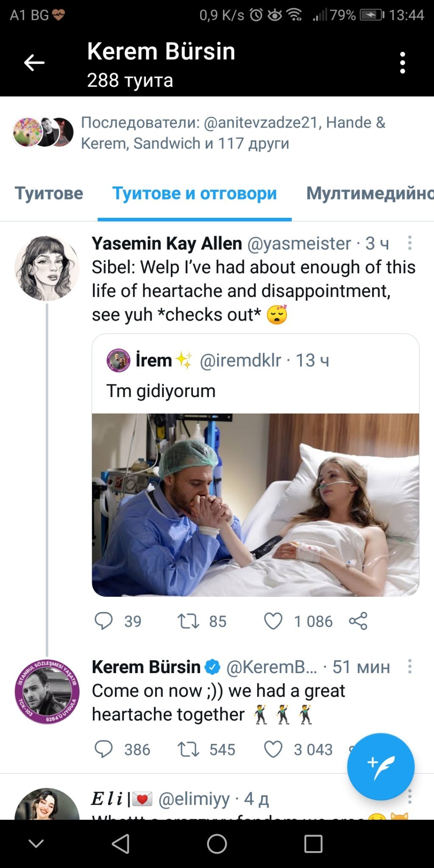The width and height of the screenshot is (434, 868).
Task: Reply to Kerem Bürsin's tweet
Action: 103,749
